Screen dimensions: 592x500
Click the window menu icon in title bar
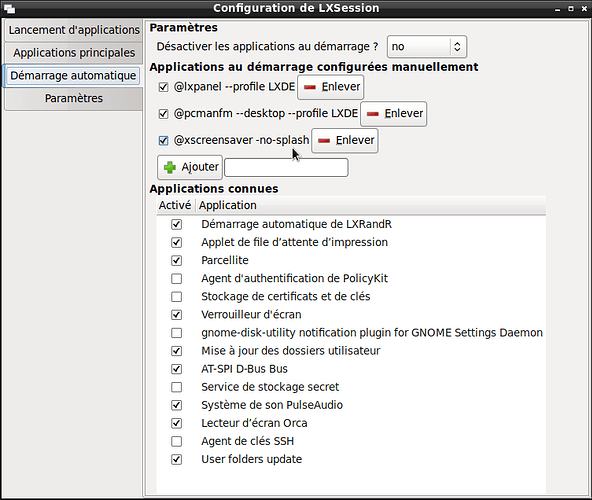tap(9, 8)
